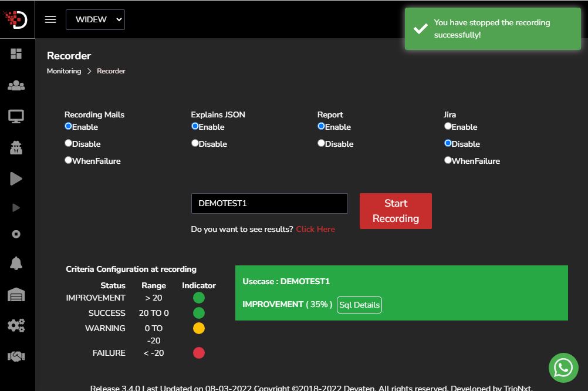The width and height of the screenshot is (588, 391).
Task: Click the small play icon in sidebar
Action: (16, 208)
